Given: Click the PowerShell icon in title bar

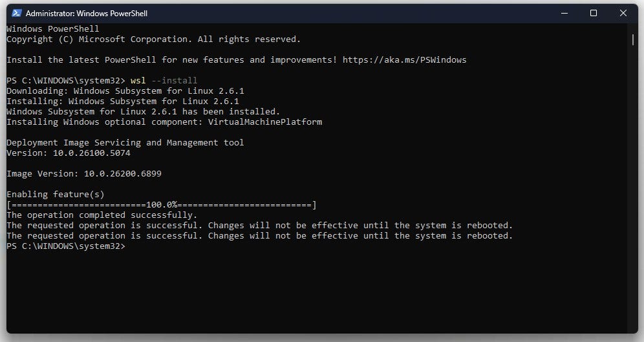Looking at the screenshot, I should click(16, 13).
